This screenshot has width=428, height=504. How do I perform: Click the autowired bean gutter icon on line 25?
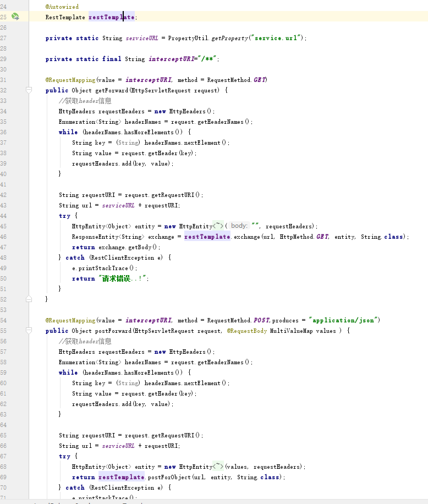pyautogui.click(x=15, y=17)
